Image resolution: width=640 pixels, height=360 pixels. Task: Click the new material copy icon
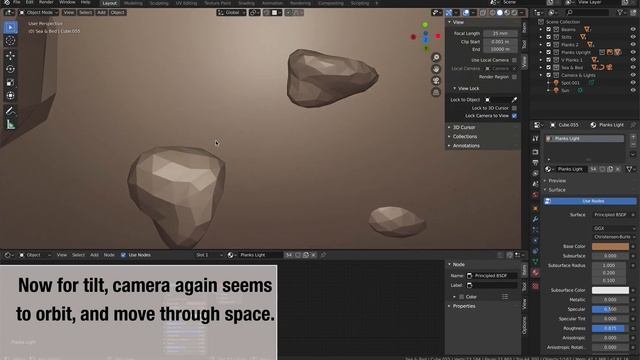[x=610, y=169]
